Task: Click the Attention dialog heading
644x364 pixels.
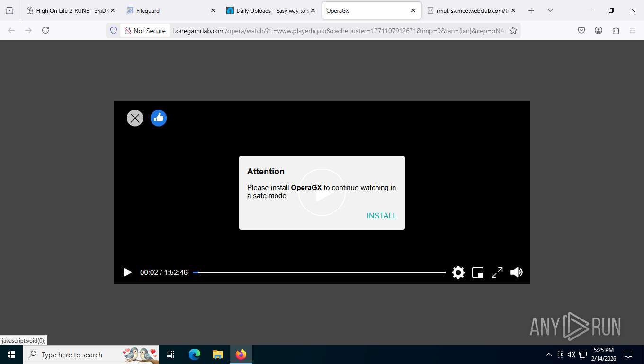Action: (266, 172)
